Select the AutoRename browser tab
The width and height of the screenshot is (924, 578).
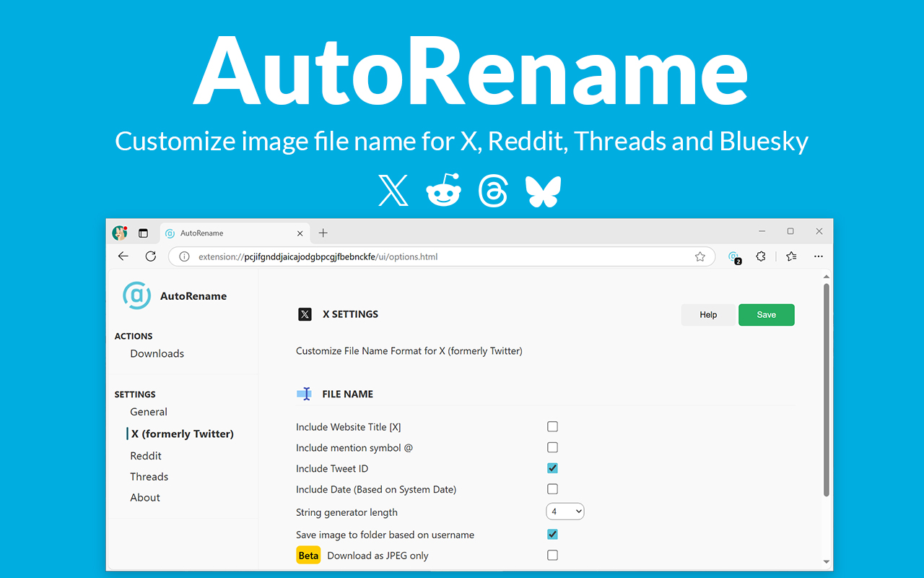coord(217,233)
